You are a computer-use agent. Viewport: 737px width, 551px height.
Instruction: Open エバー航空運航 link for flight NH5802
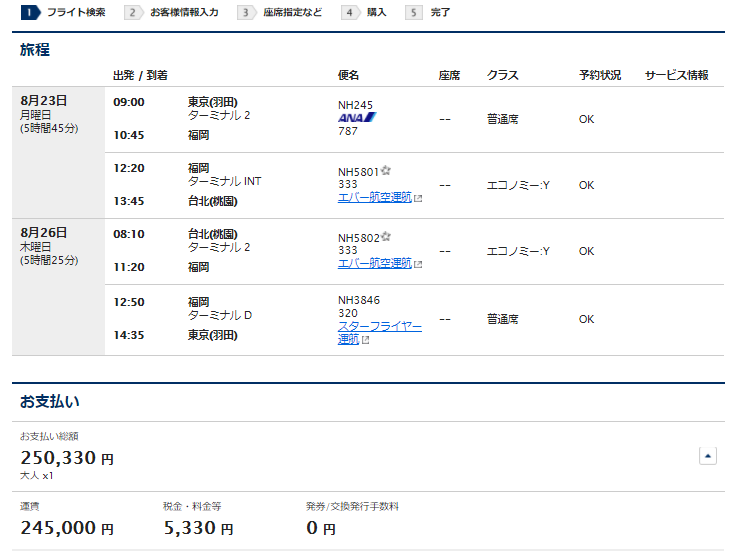pos(374,263)
